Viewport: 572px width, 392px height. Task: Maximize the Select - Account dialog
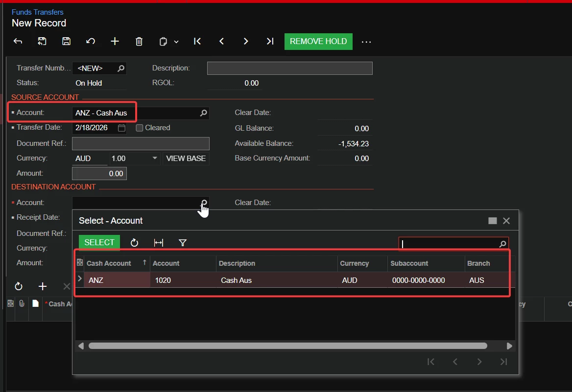(493, 221)
